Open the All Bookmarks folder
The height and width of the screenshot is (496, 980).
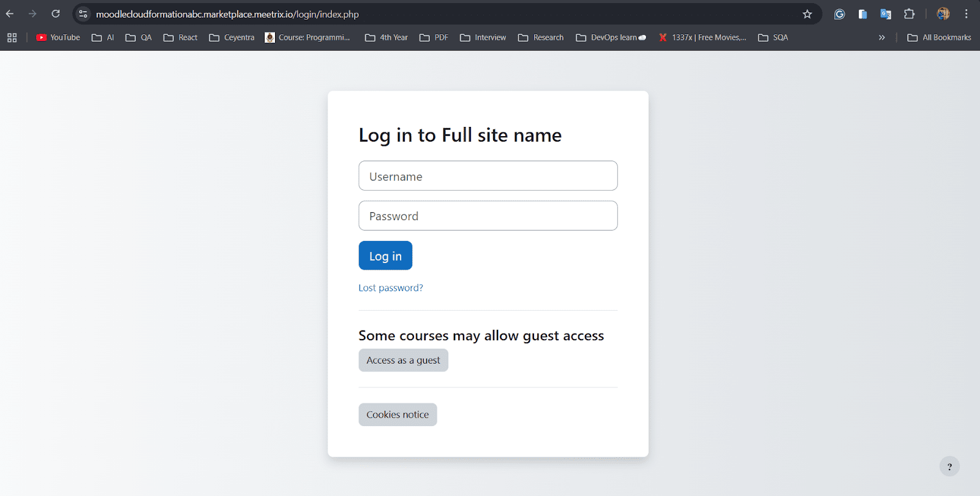pyautogui.click(x=940, y=37)
